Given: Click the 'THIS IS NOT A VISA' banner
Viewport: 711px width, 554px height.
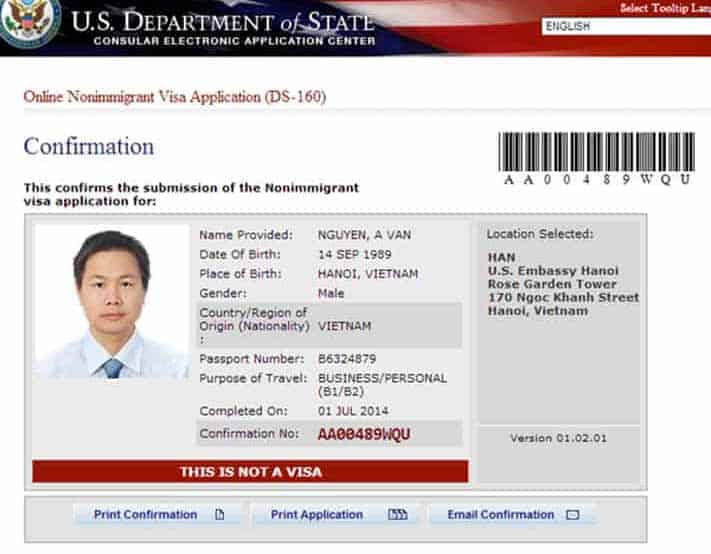Looking at the screenshot, I should pos(250,471).
